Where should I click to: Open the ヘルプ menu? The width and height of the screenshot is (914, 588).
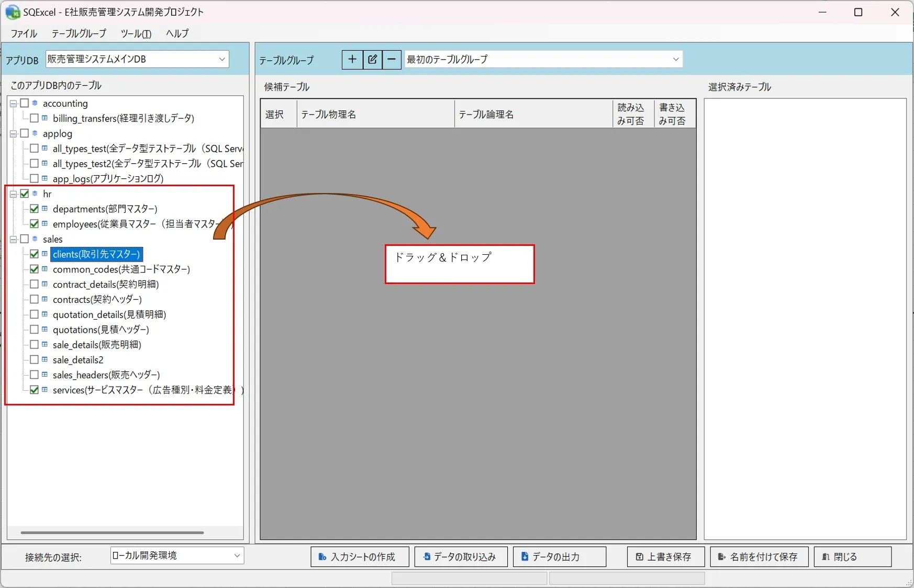tap(177, 33)
